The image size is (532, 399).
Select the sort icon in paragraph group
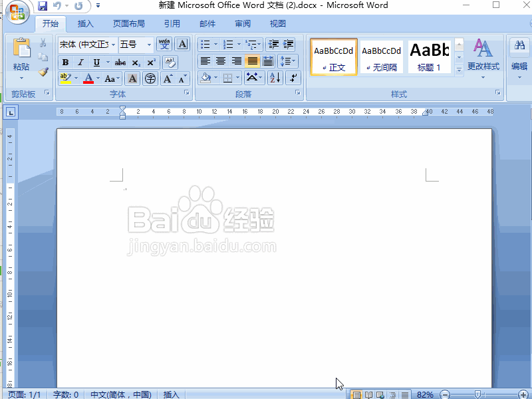275,78
